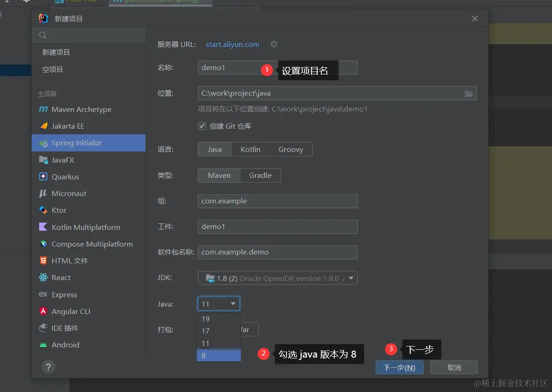
Task: Click the 名称 name input field
Action: (x=278, y=67)
